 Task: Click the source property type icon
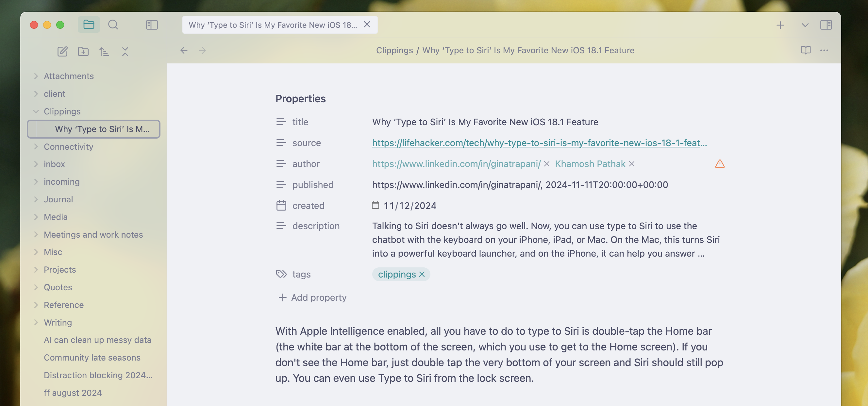(x=281, y=143)
